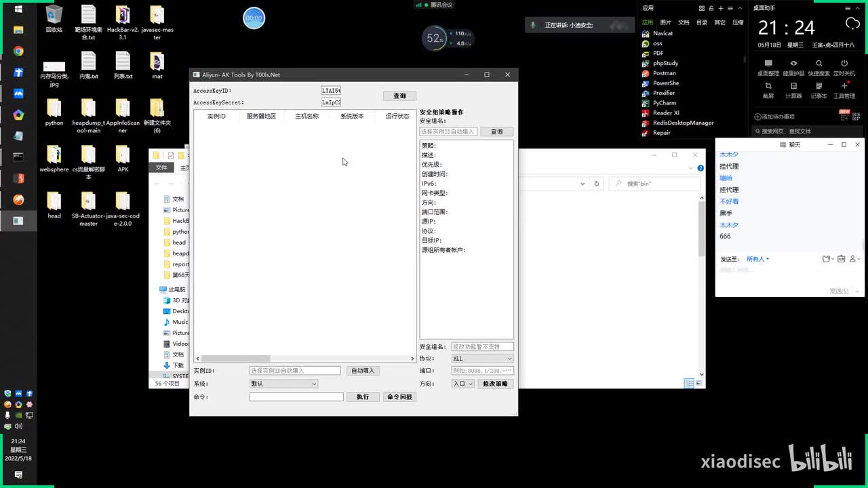Select the javasec-master folder icon

(157, 23)
